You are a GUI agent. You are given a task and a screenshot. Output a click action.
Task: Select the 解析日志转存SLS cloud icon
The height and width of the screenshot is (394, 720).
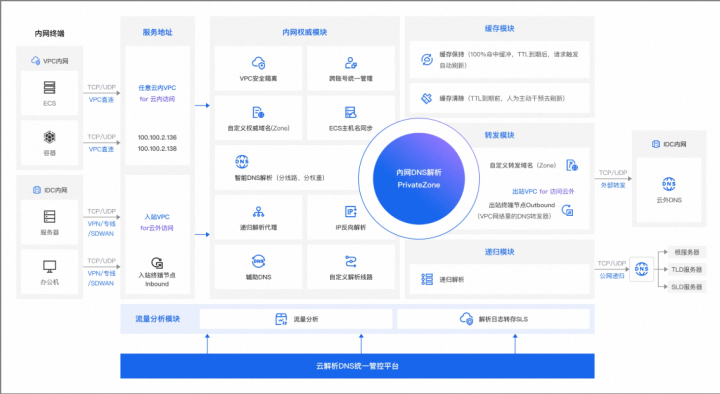click(467, 319)
